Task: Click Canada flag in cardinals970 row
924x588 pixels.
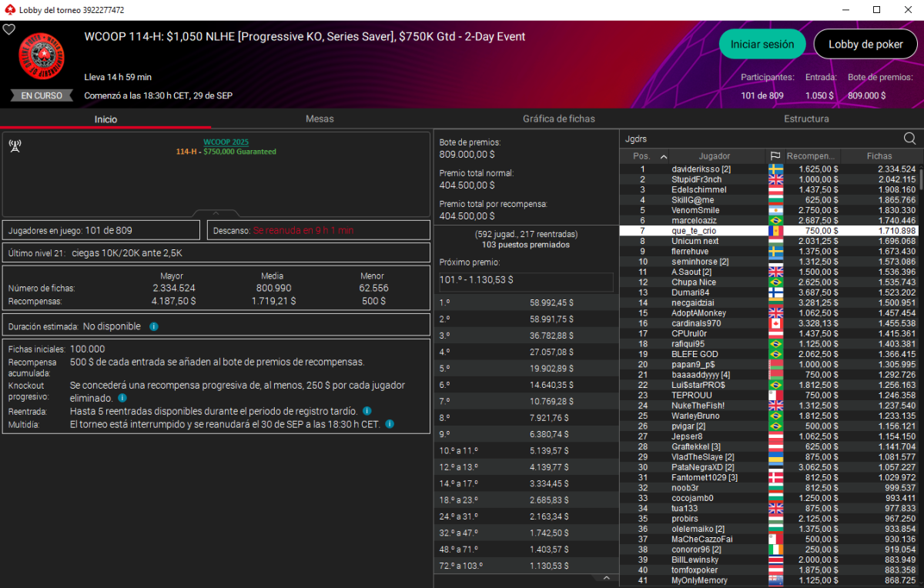Action: (775, 323)
